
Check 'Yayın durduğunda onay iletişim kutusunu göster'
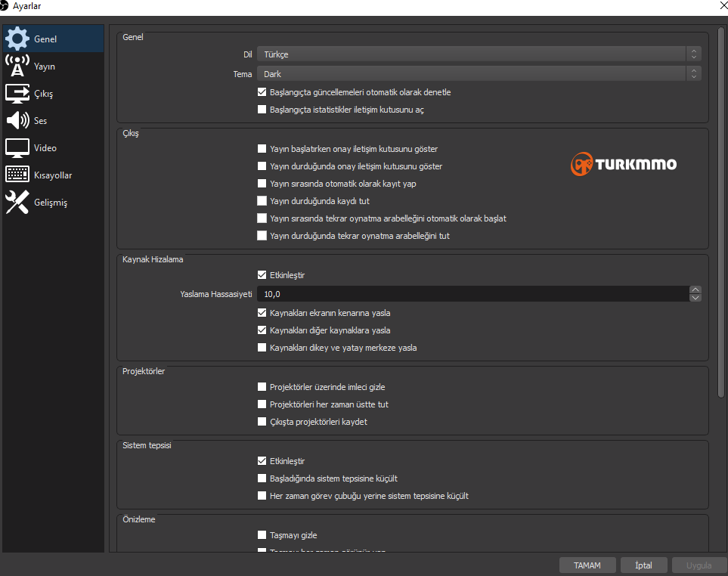click(x=262, y=166)
